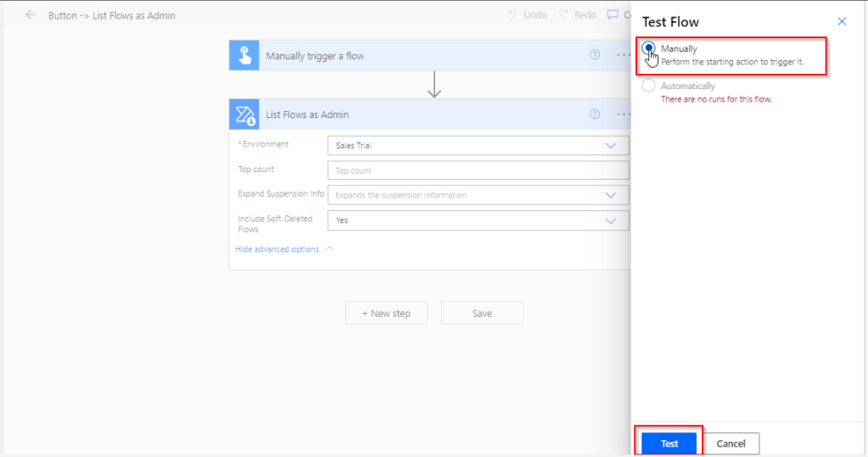Open help for List Flows as Admin
This screenshot has height=457, width=868.
pyautogui.click(x=595, y=114)
